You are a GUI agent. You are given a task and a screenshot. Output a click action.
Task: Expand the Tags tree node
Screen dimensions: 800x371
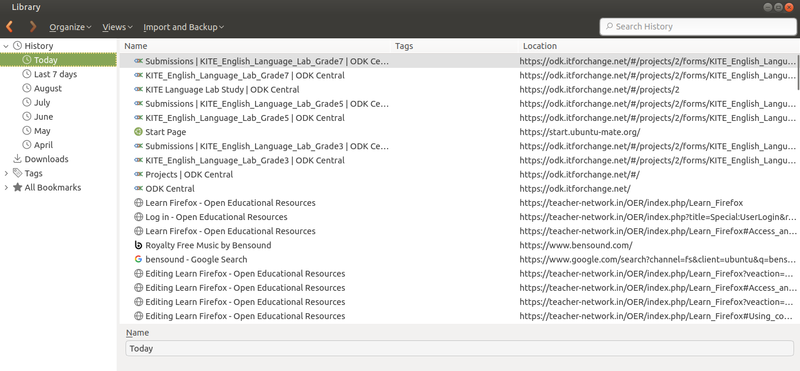(x=6, y=174)
